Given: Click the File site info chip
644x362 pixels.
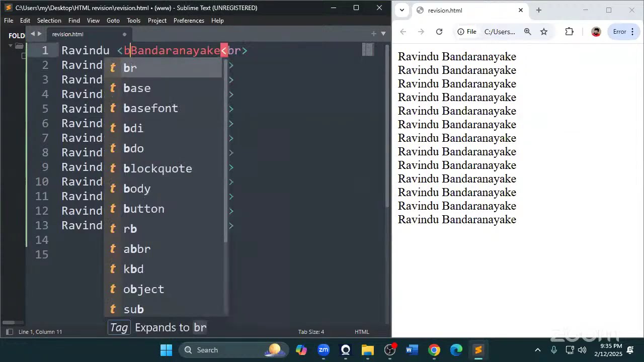Looking at the screenshot, I should coord(467,32).
